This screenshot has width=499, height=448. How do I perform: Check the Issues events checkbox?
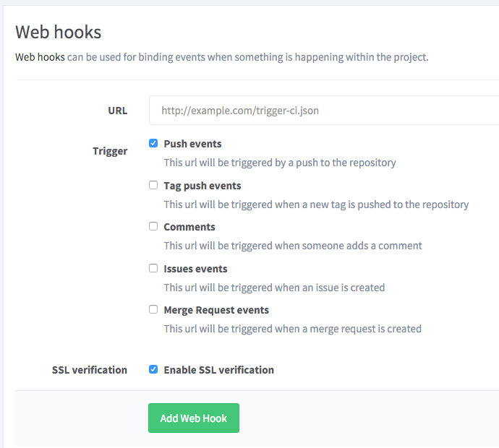153,268
